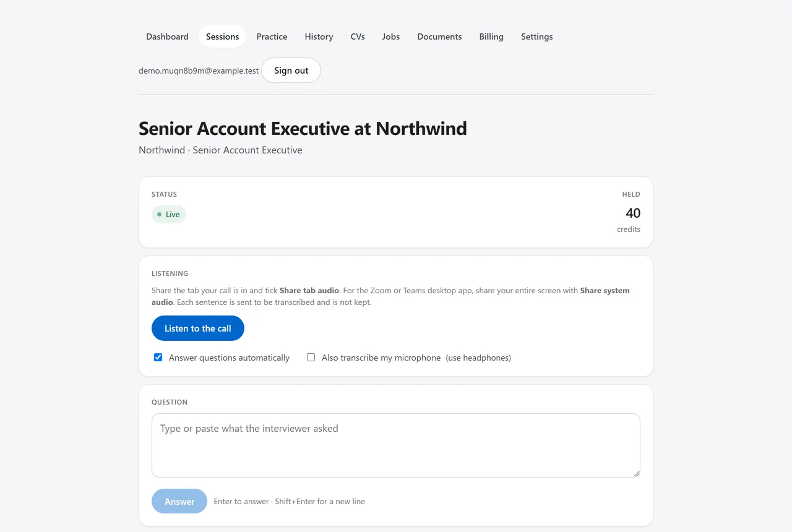Open the Jobs tab
The width and height of the screenshot is (792, 532).
click(x=391, y=36)
